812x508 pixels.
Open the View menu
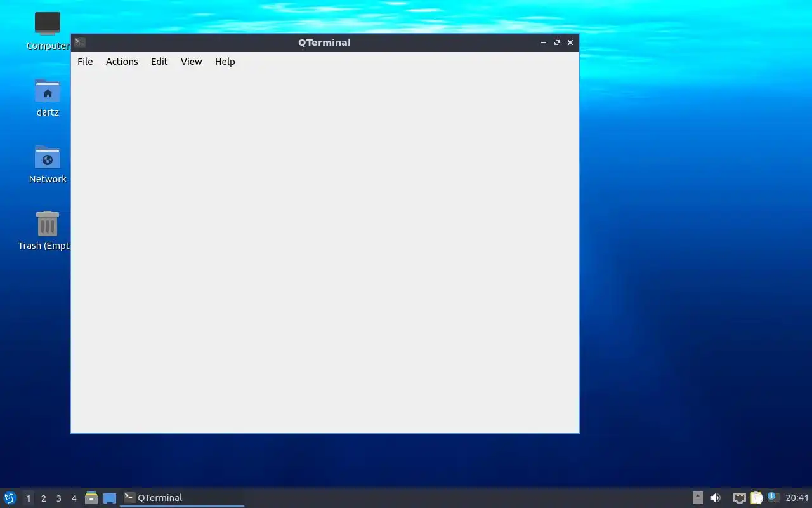(191, 62)
